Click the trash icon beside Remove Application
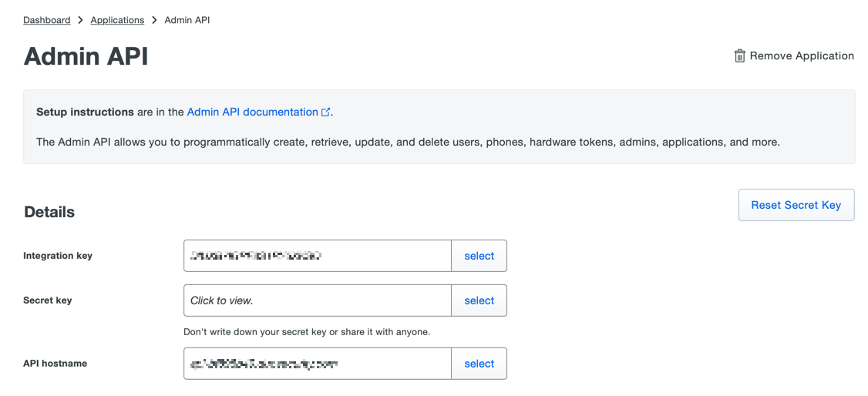This screenshot has width=868, height=396. (x=739, y=55)
